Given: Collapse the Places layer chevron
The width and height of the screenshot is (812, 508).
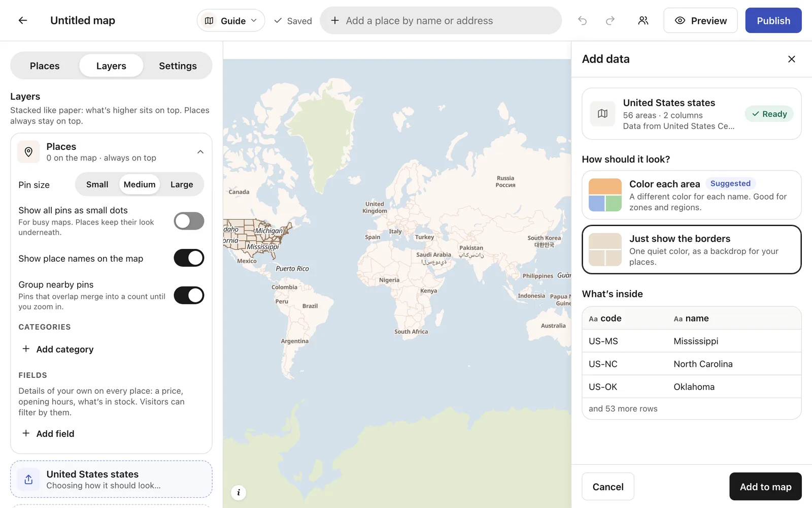Looking at the screenshot, I should tap(200, 152).
